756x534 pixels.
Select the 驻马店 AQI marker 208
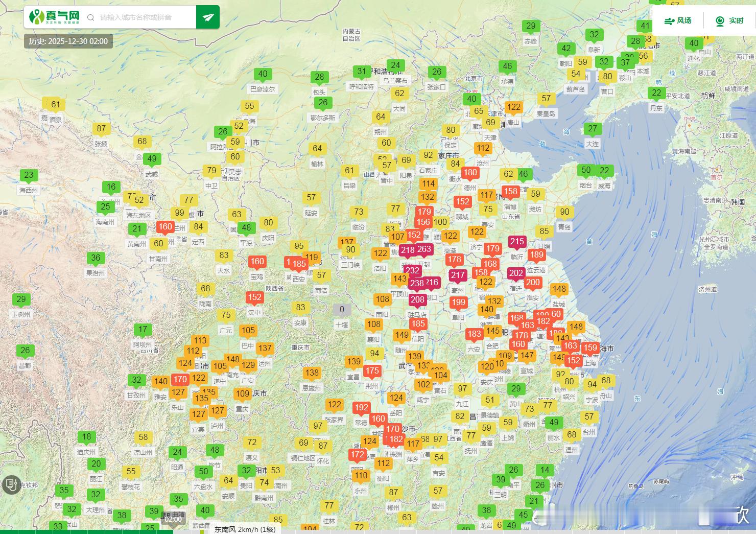[x=417, y=300]
